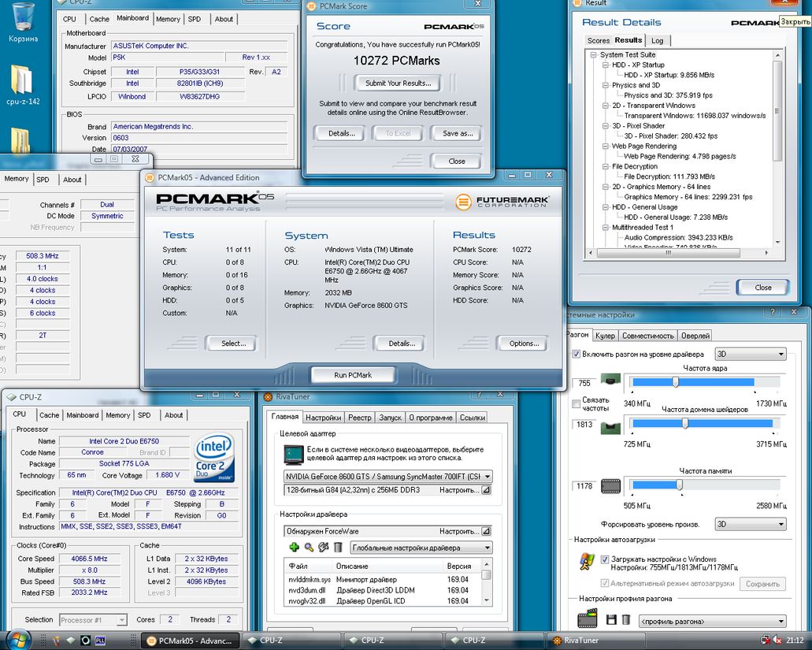Click the volume muted tray icon

777,641
